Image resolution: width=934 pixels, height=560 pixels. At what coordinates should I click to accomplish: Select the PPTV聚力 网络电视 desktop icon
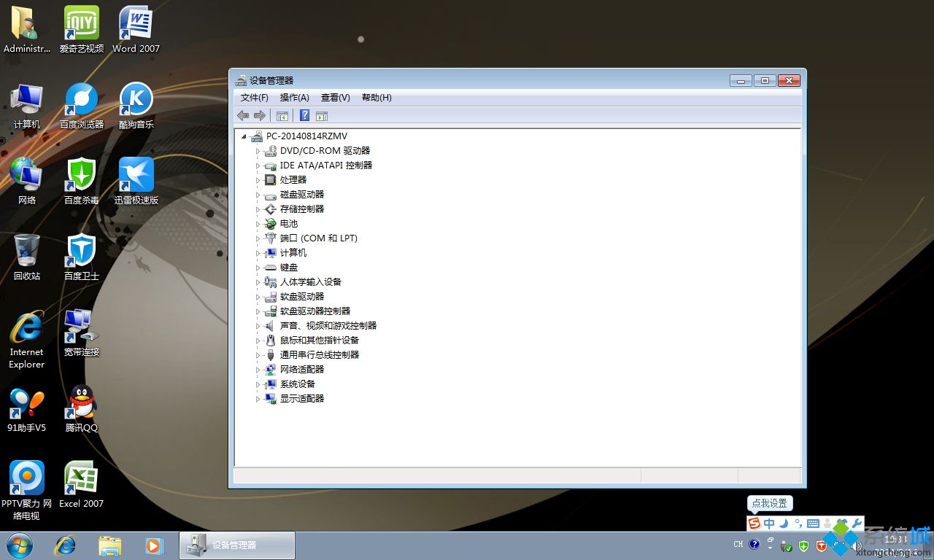coord(27,491)
